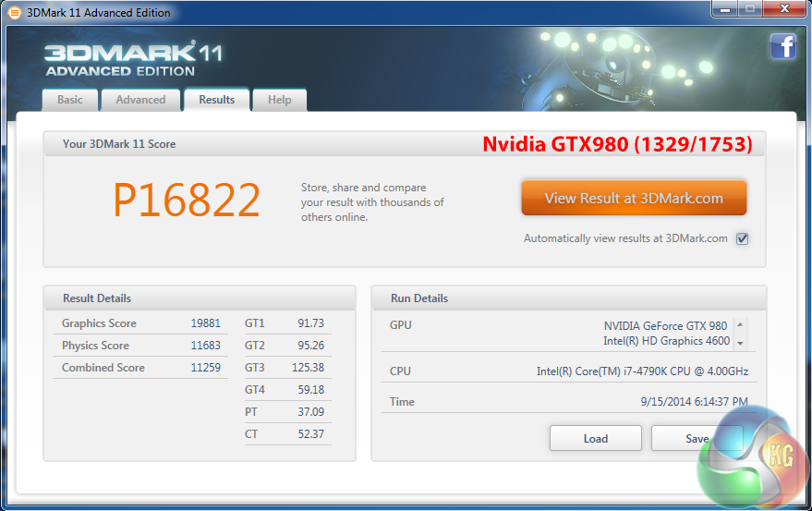The height and width of the screenshot is (511, 812).
Task: Click the Run Details header
Action: (419, 298)
